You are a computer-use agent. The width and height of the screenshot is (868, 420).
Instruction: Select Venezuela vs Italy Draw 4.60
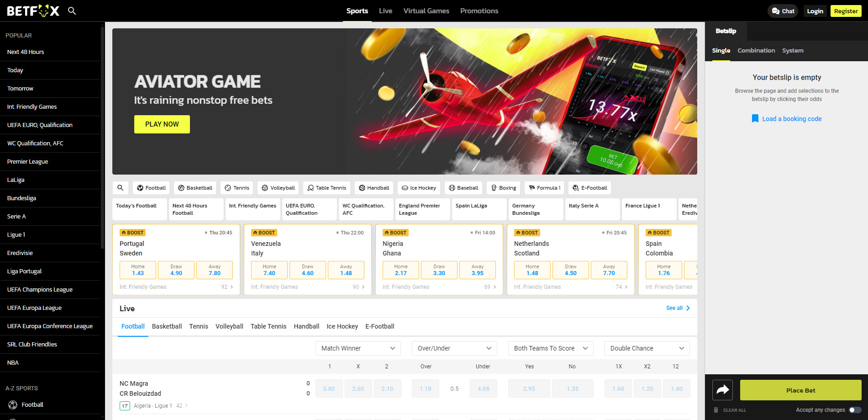[x=308, y=270]
